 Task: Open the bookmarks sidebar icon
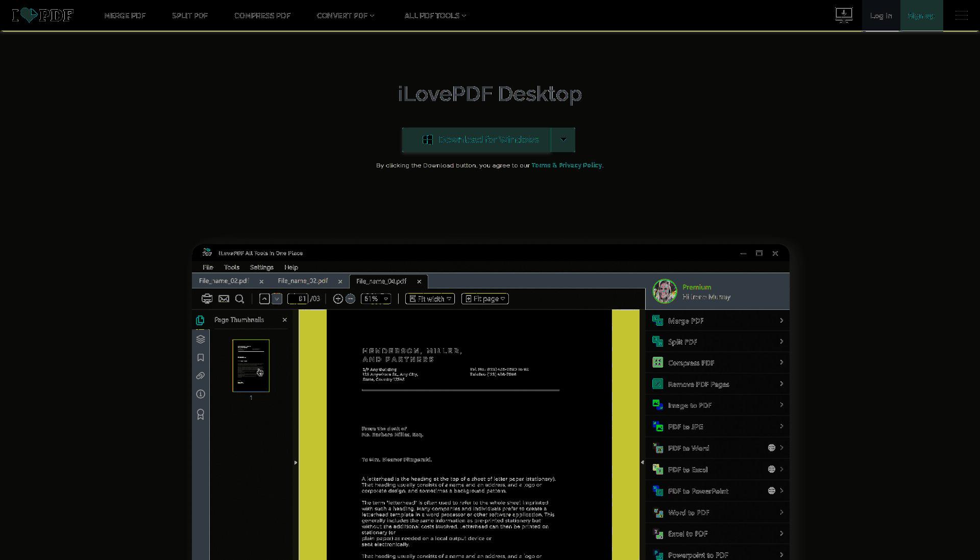click(x=201, y=357)
